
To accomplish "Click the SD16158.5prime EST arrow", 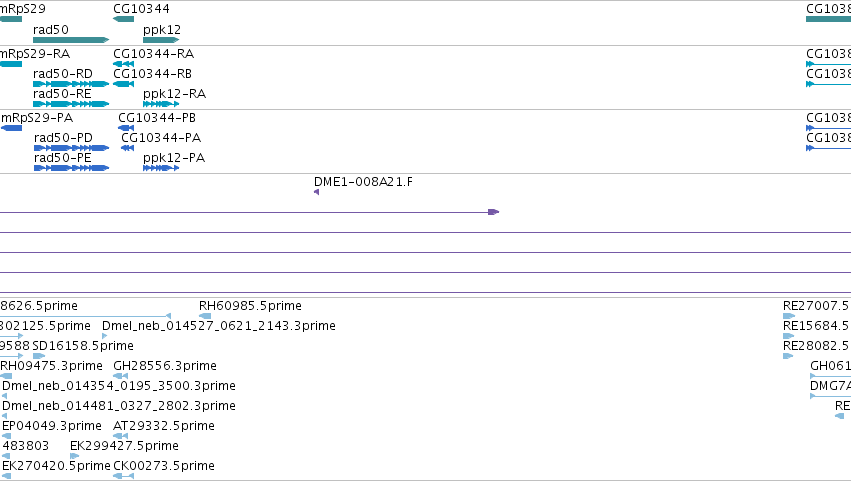I will (x=39, y=356).
